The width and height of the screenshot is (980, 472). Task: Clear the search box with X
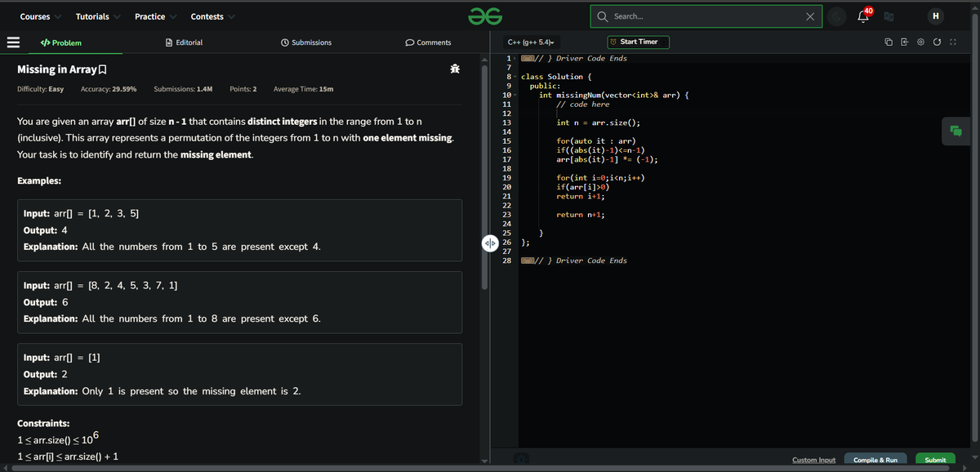point(809,16)
